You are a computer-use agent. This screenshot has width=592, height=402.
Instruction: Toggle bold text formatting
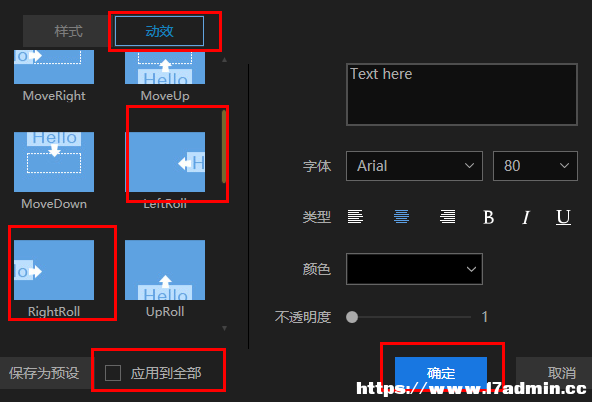(488, 217)
